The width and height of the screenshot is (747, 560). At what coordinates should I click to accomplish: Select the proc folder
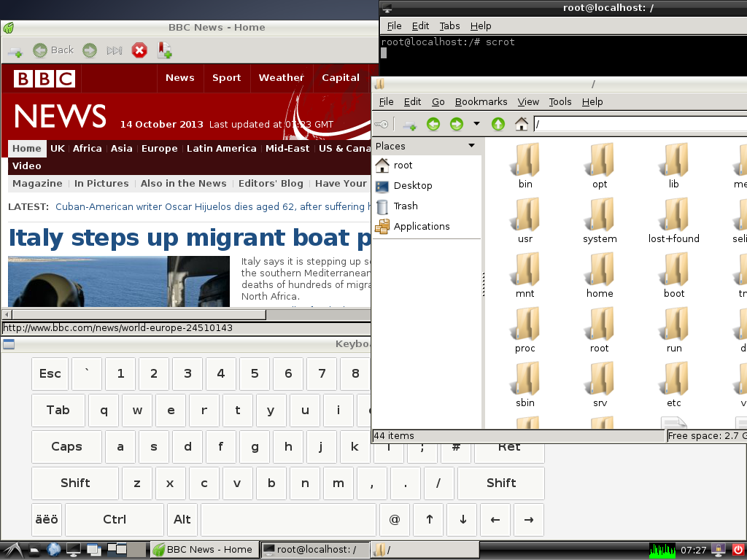pyautogui.click(x=525, y=330)
